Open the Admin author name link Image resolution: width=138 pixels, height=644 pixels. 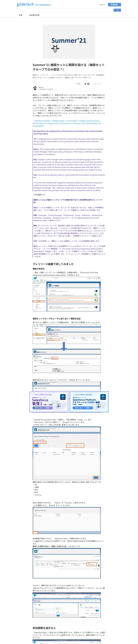[41, 87]
